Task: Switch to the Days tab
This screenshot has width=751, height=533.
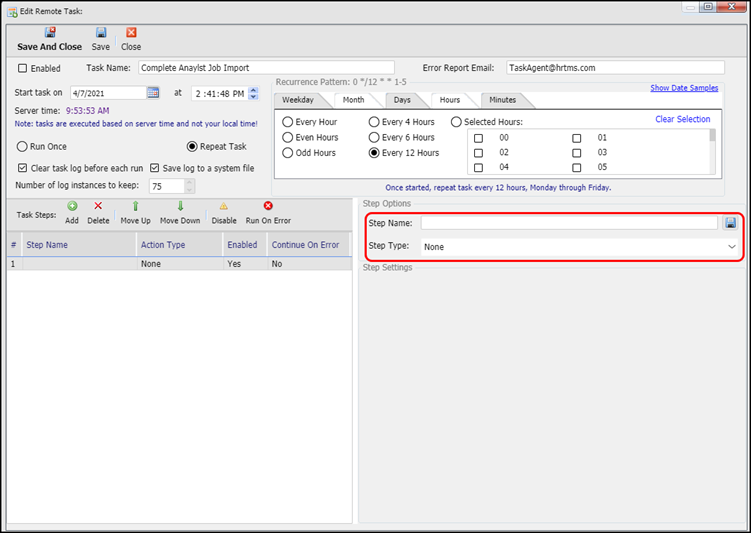Action: pos(402,100)
